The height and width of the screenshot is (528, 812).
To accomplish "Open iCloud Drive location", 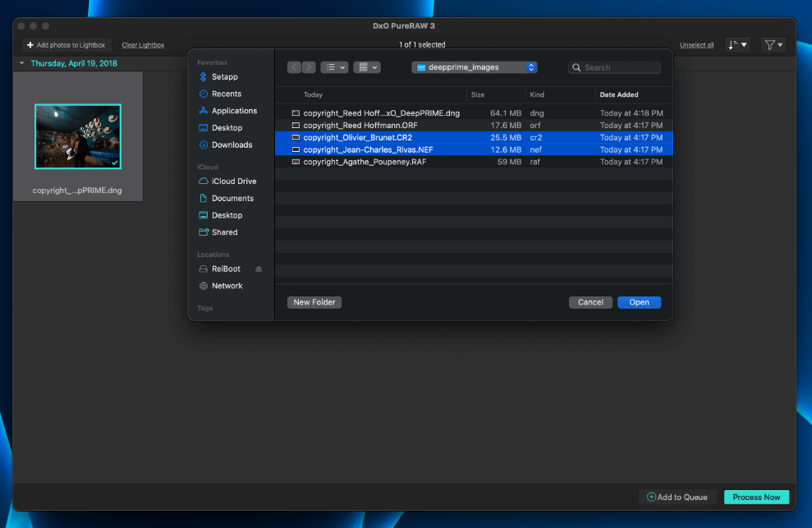I will [233, 181].
